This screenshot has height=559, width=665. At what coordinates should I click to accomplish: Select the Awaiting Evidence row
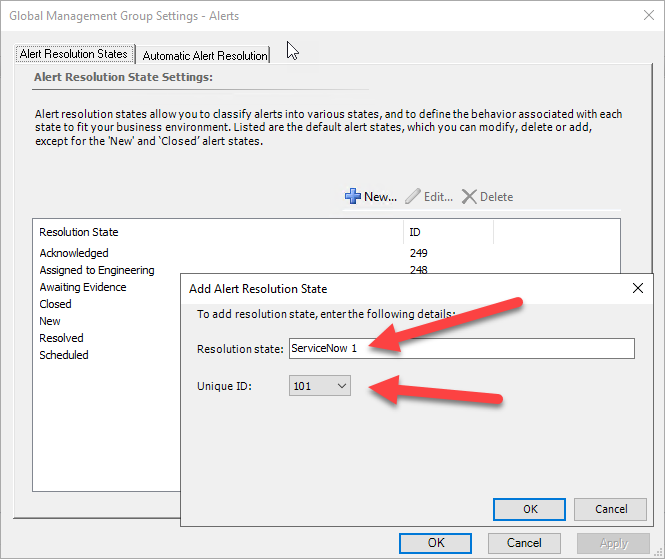point(83,287)
